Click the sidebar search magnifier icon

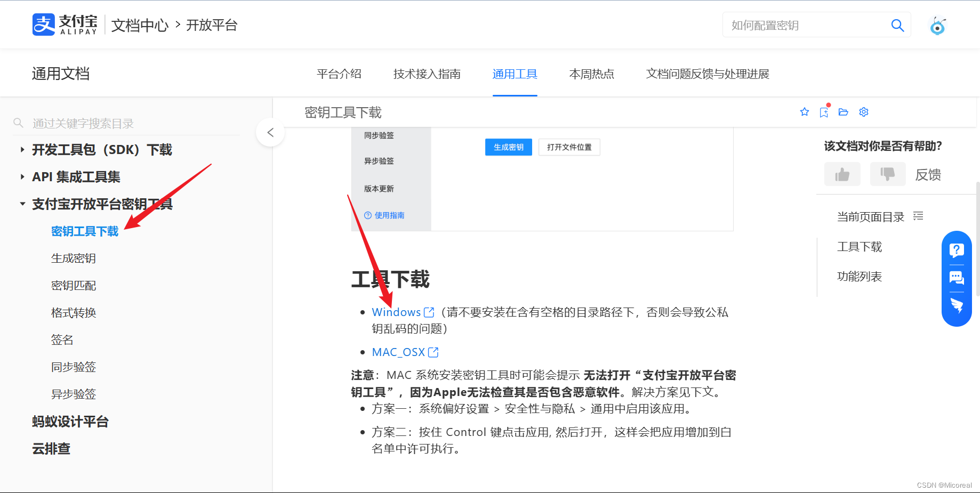pyautogui.click(x=18, y=123)
